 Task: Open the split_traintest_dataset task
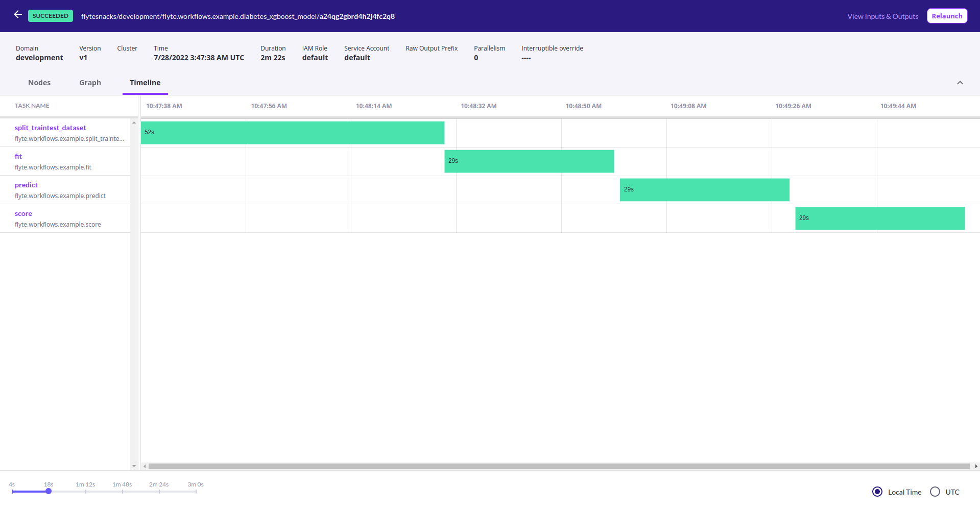(x=50, y=128)
